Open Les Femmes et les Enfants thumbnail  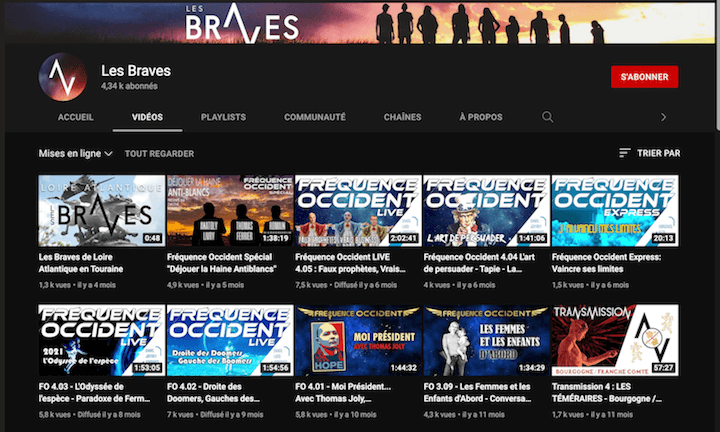coord(487,340)
